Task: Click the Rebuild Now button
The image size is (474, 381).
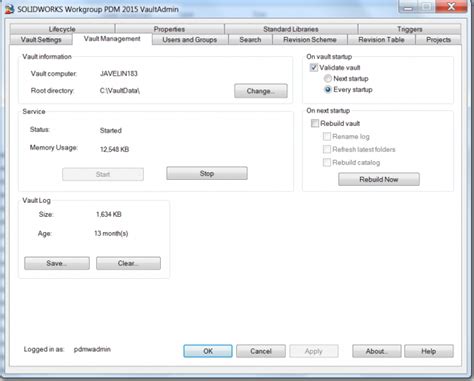Action: (379, 179)
